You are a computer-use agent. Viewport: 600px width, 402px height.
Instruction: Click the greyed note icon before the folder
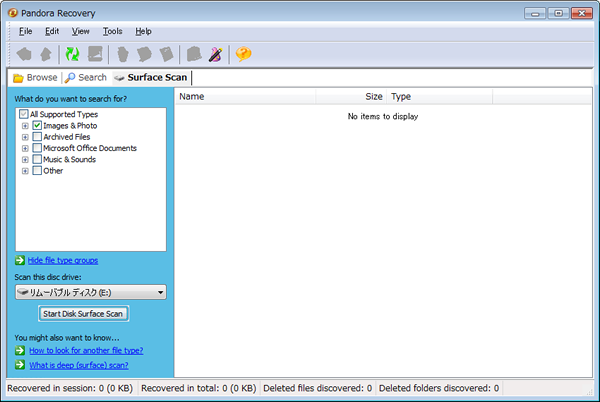click(x=166, y=54)
